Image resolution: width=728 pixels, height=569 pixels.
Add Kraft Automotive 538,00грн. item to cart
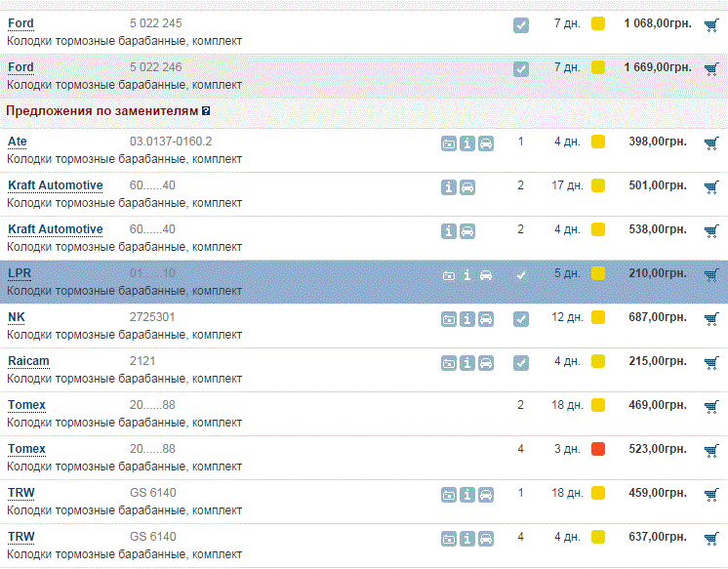(x=711, y=231)
